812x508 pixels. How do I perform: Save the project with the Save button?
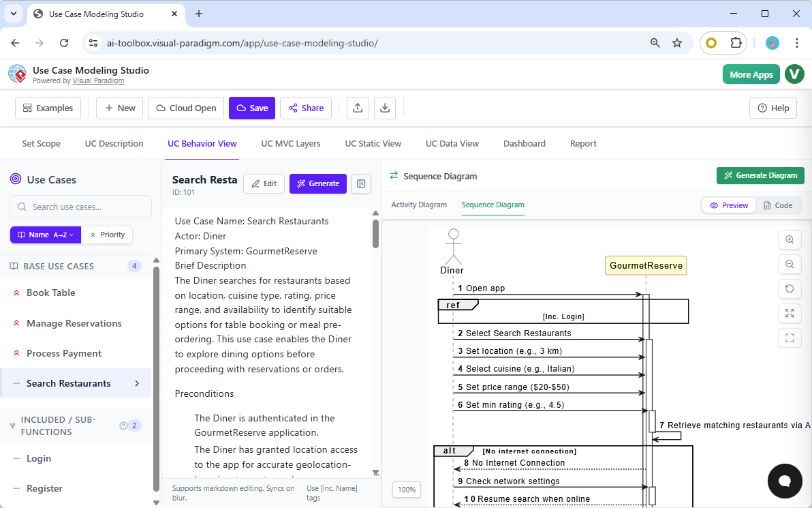[251, 108]
